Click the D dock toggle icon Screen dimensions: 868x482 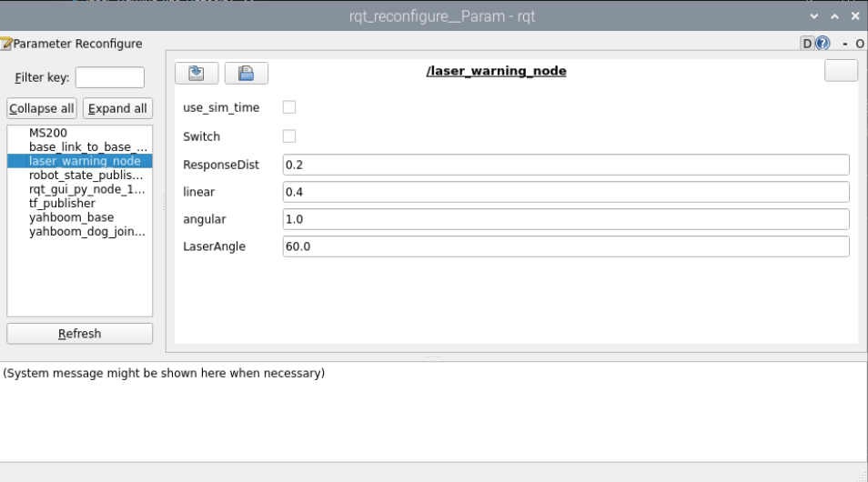(x=807, y=44)
